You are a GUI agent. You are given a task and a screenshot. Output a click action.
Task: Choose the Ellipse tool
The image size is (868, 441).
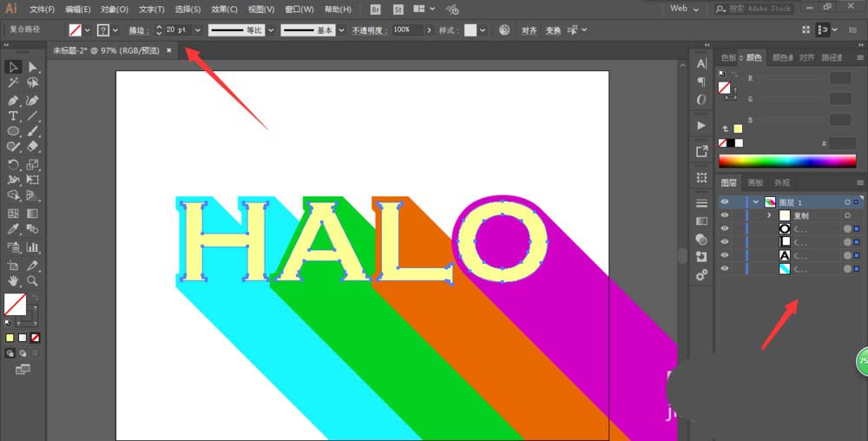coord(13,132)
